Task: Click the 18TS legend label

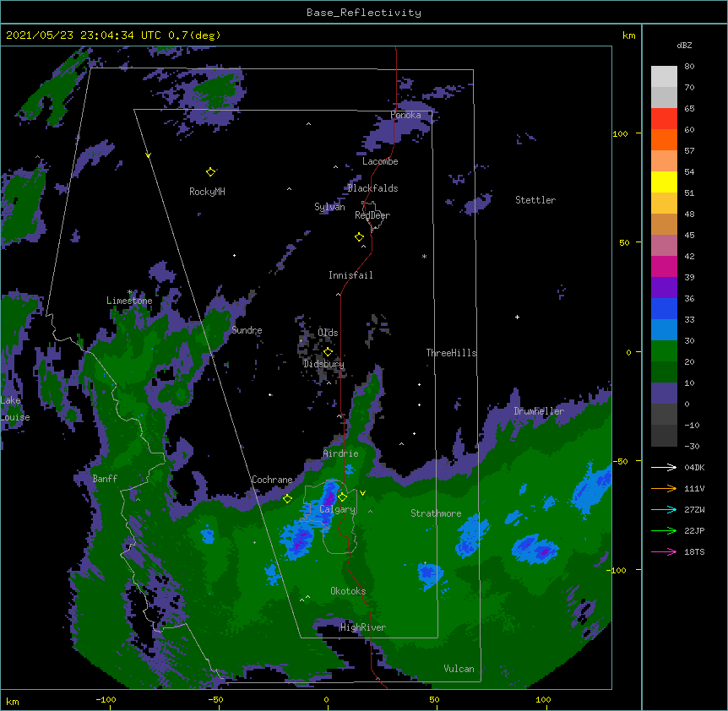Action: pos(694,551)
